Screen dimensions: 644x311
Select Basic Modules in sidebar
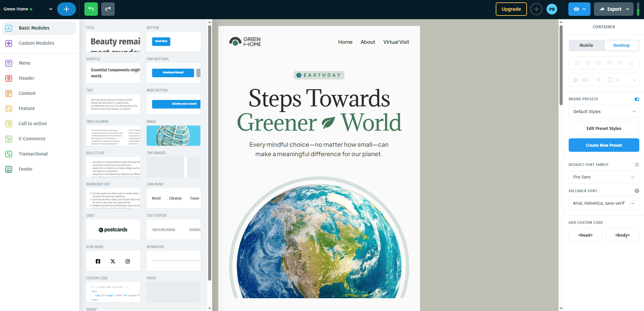pyautogui.click(x=39, y=28)
